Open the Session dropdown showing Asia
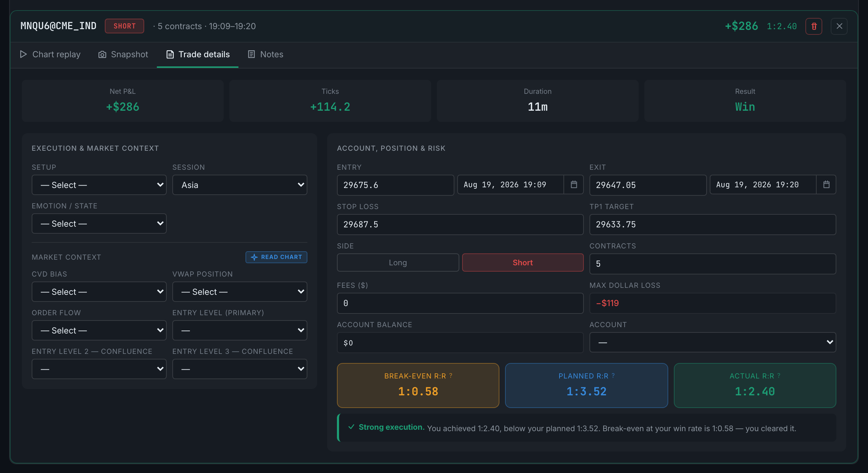The width and height of the screenshot is (868, 473). [x=240, y=185]
